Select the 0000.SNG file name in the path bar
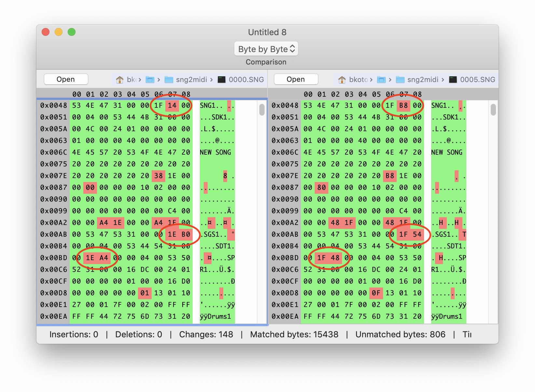Image resolution: width=535 pixels, height=392 pixels. 246,79
